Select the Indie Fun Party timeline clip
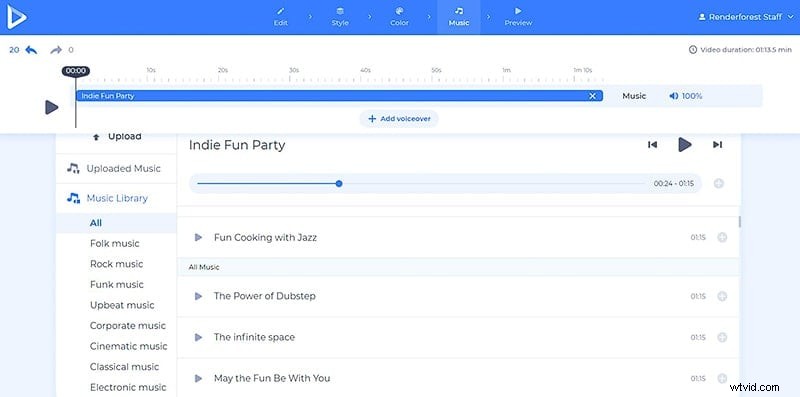 click(x=339, y=95)
